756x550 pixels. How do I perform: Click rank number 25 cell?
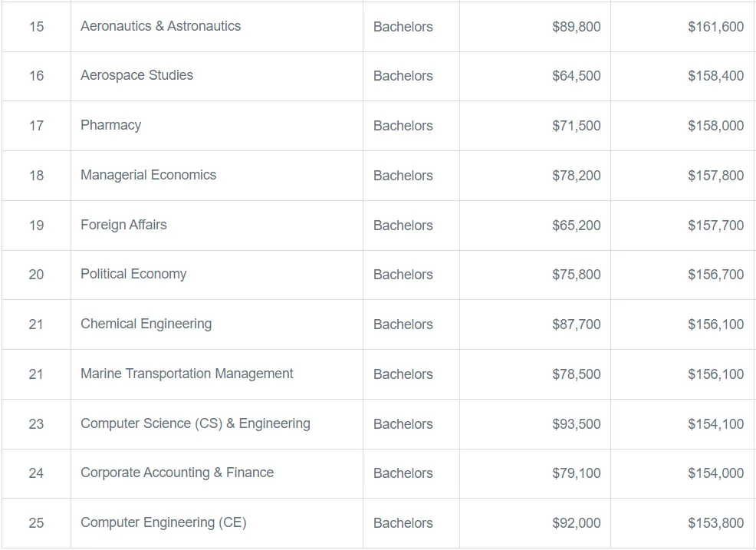coord(36,523)
